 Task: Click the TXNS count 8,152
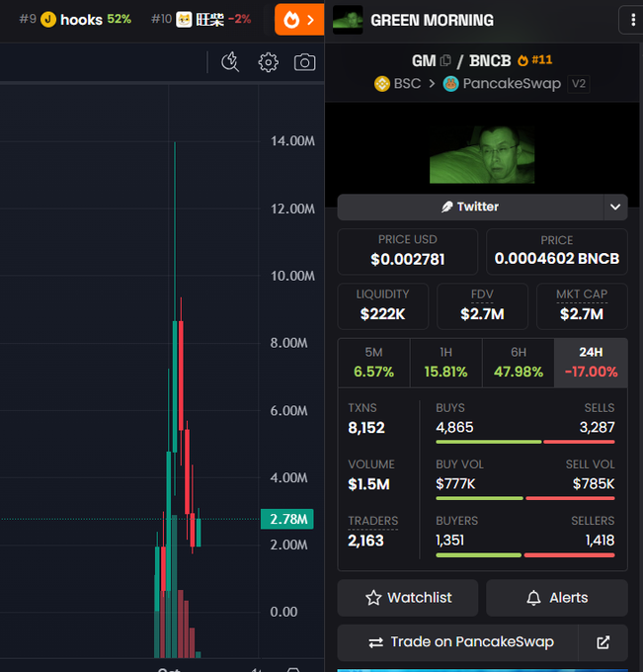tap(366, 428)
